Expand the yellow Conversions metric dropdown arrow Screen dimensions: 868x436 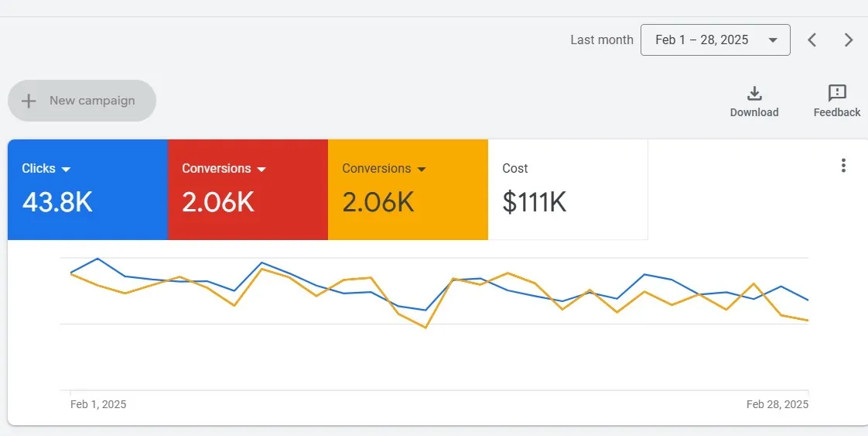coord(422,170)
